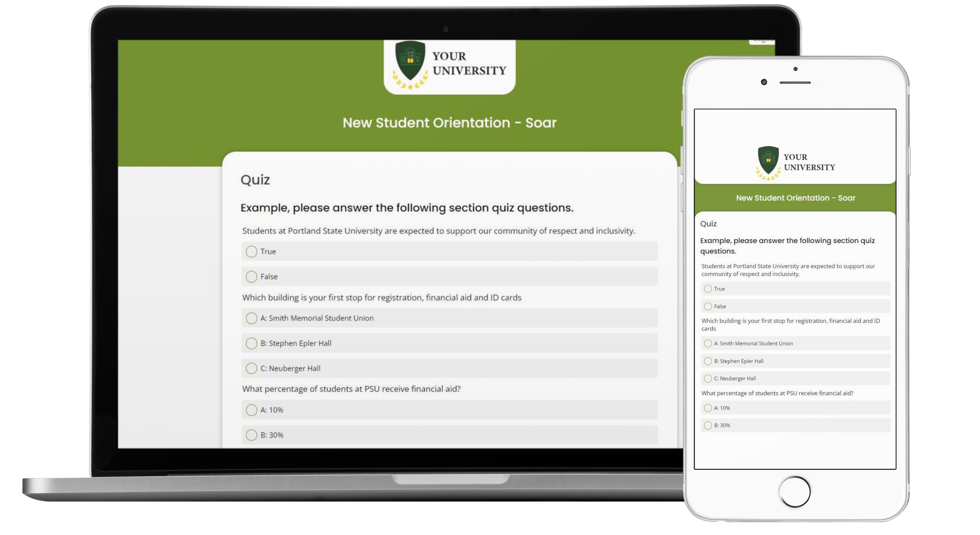The image size is (980, 535).
Task: Click the New Student Orientation Soar title
Action: click(450, 122)
